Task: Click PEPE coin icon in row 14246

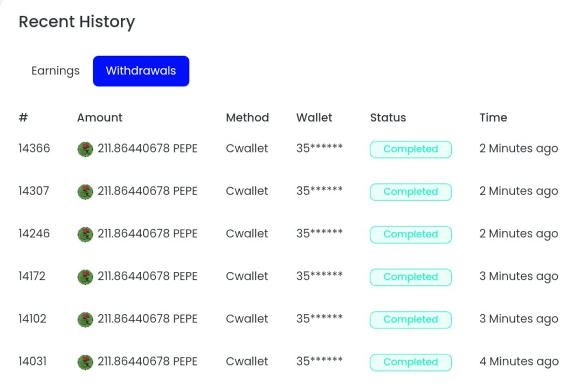Action: click(x=85, y=235)
